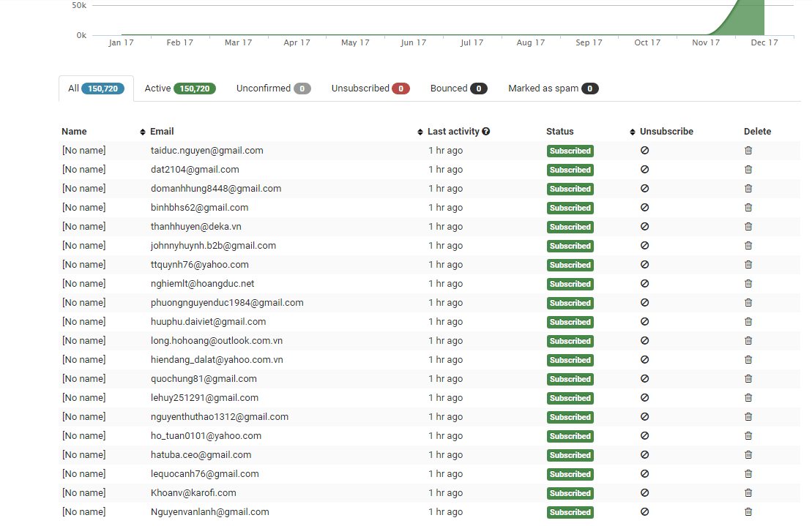Delete huuphu.daiviet@gmail.com with trash icon
812x526 pixels.
[748, 322]
